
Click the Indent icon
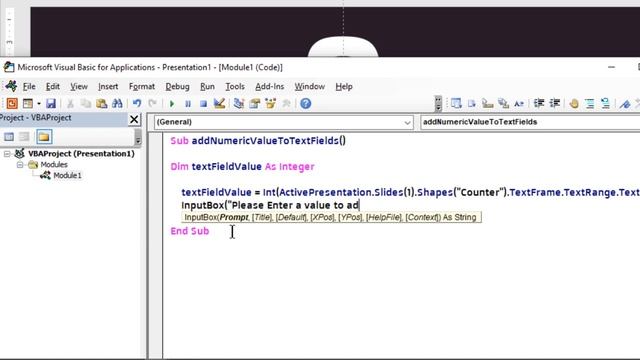pyautogui.click(x=539, y=104)
